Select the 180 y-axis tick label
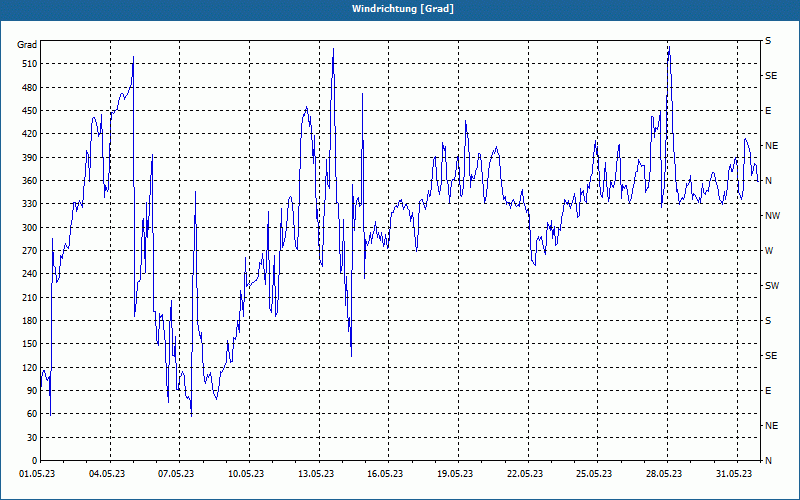Screen dimensions: 800x500 click(x=29, y=321)
